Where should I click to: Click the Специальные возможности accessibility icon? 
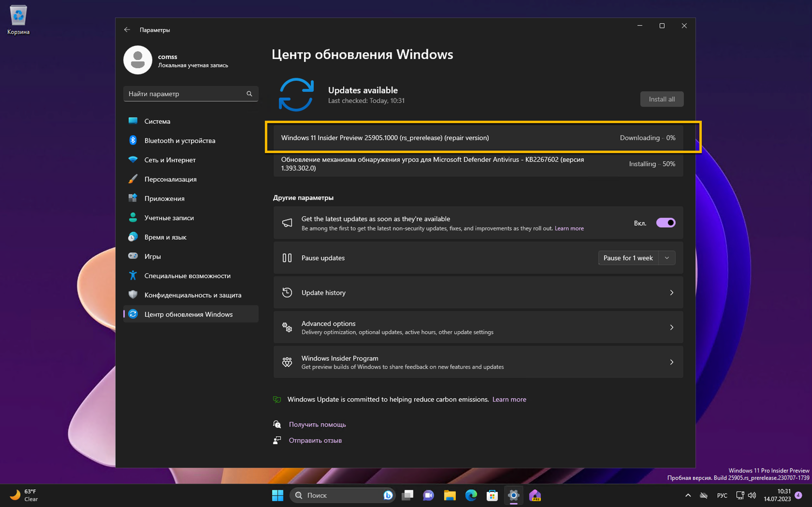(x=133, y=275)
